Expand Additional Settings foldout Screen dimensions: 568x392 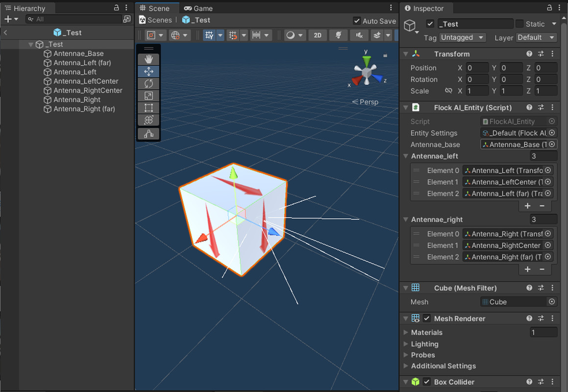click(406, 366)
